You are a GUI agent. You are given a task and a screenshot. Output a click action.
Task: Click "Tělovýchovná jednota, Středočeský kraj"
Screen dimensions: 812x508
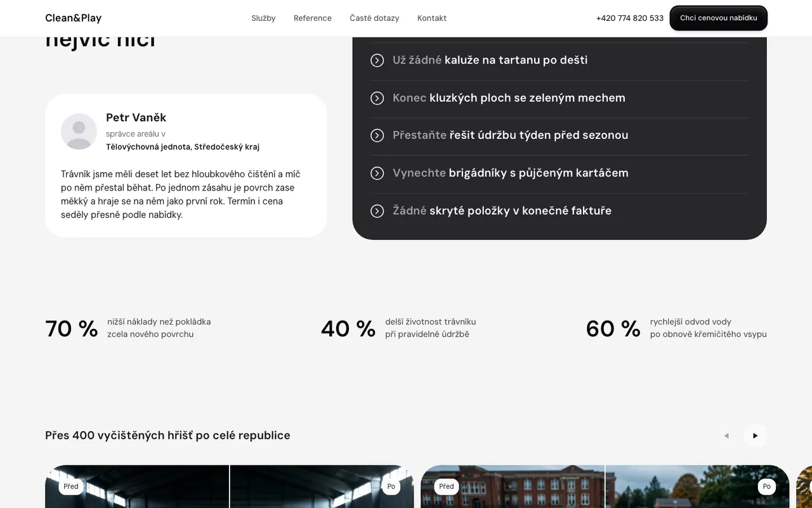pos(183,147)
